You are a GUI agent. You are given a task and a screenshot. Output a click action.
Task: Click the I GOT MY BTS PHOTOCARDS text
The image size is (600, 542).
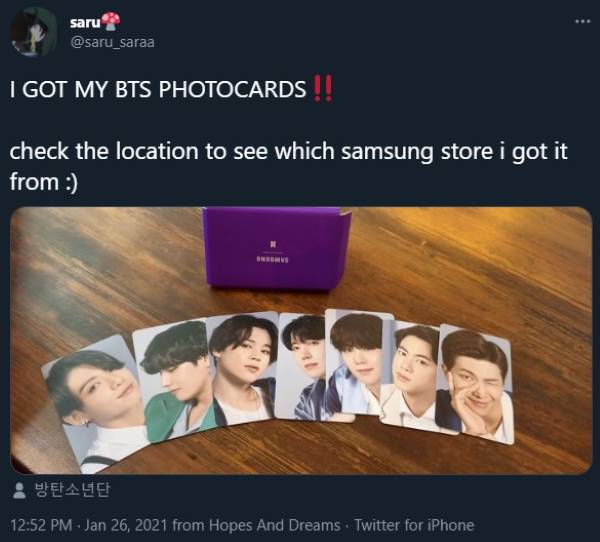click(x=158, y=89)
